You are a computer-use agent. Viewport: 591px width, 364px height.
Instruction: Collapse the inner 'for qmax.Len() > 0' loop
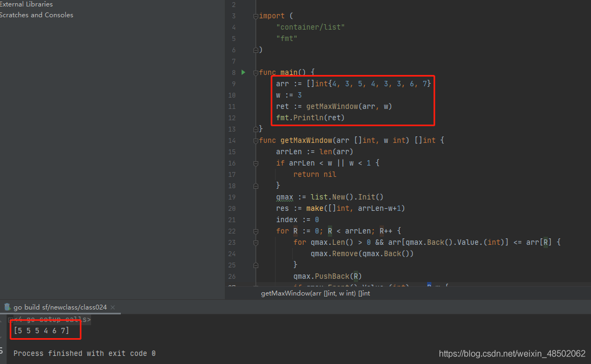click(256, 243)
